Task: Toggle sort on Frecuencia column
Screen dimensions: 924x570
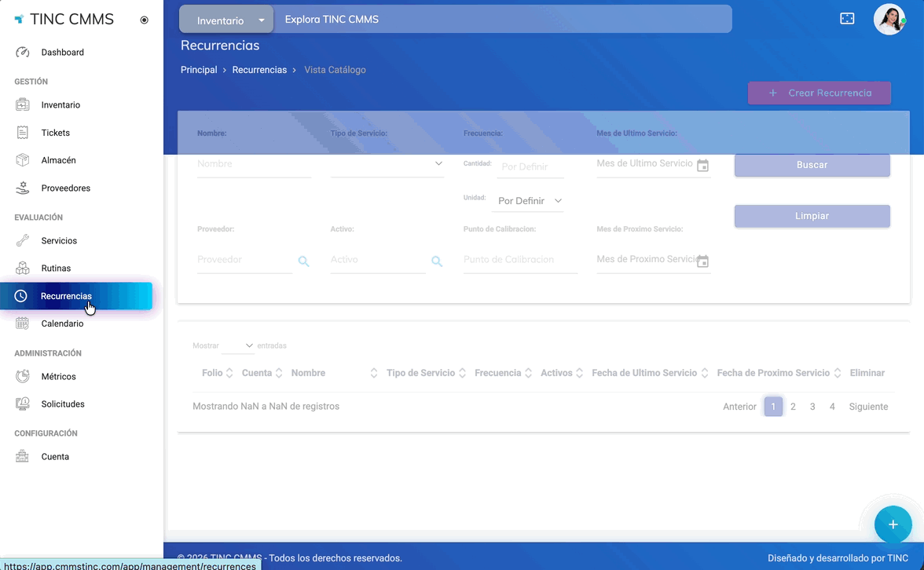Action: (503, 373)
